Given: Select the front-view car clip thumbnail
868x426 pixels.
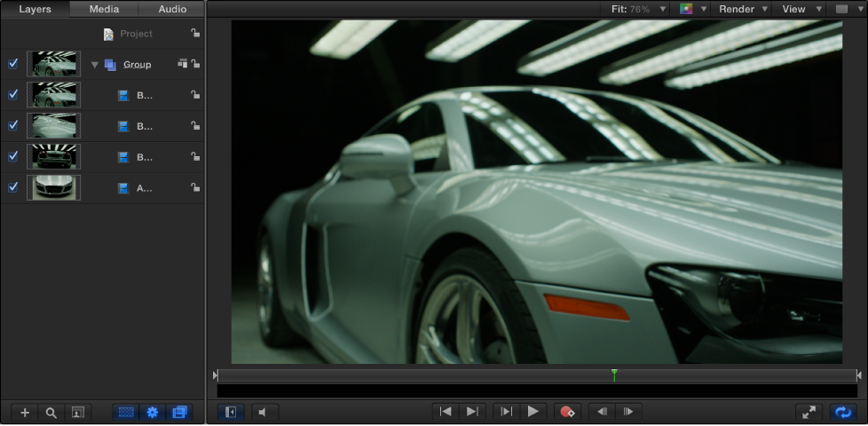Looking at the screenshot, I should click(x=54, y=187).
